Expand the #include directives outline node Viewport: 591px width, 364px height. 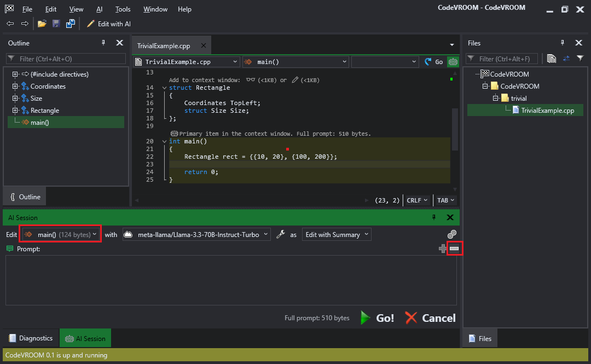15,74
